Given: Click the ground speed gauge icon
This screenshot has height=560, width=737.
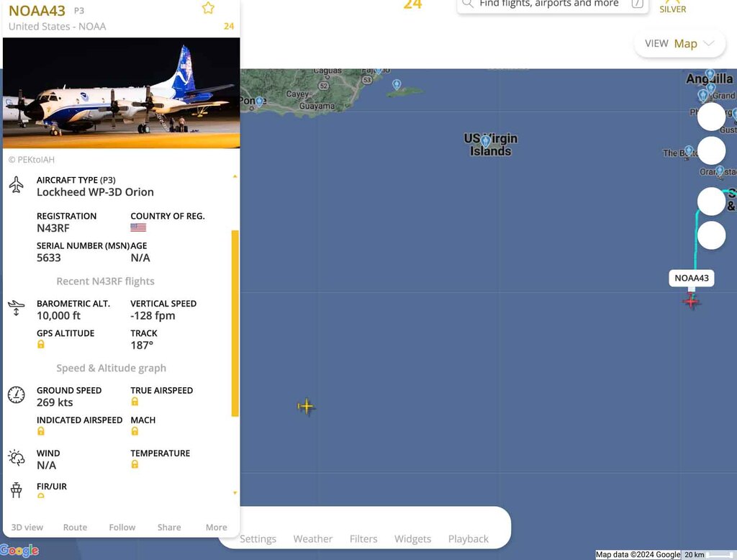Looking at the screenshot, I should (17, 394).
